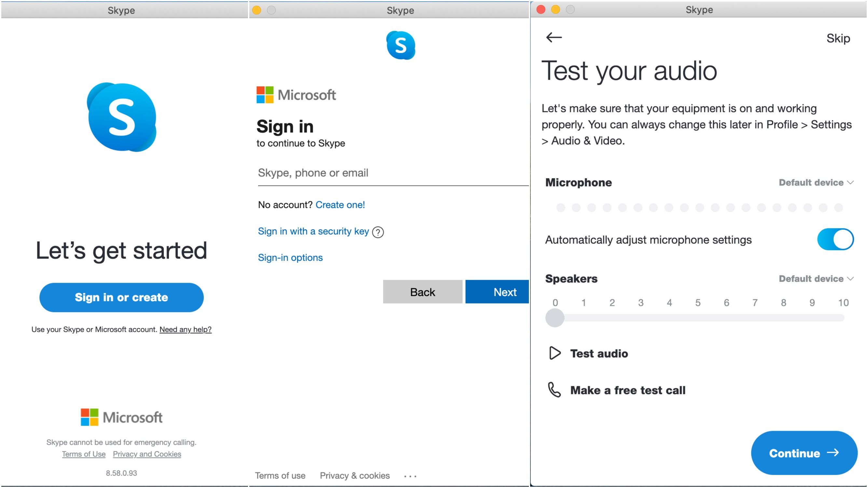Screen dimensions: 868x488
Task: Follow the Create one! link
Action: pyautogui.click(x=340, y=205)
